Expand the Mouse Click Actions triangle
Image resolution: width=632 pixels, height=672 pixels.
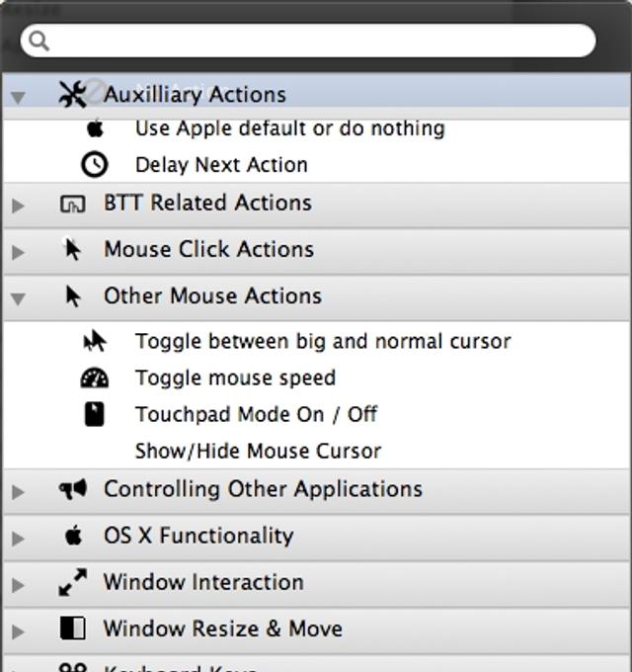(17, 251)
